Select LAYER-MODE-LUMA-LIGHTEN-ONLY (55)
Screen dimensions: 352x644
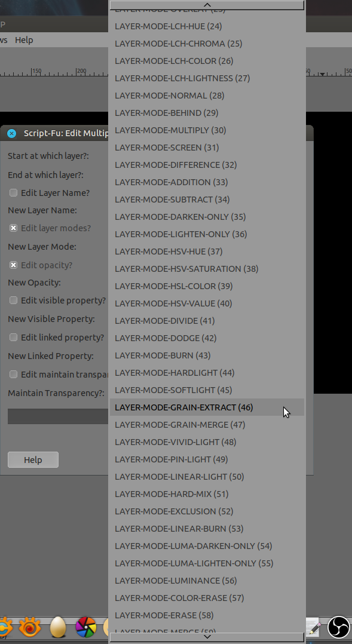click(207, 563)
